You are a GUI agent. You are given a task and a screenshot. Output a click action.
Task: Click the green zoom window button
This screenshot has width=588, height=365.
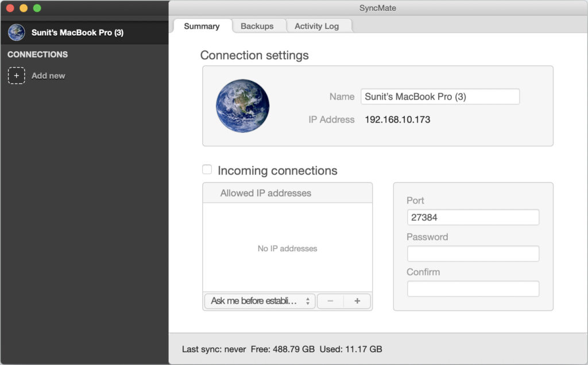click(37, 8)
